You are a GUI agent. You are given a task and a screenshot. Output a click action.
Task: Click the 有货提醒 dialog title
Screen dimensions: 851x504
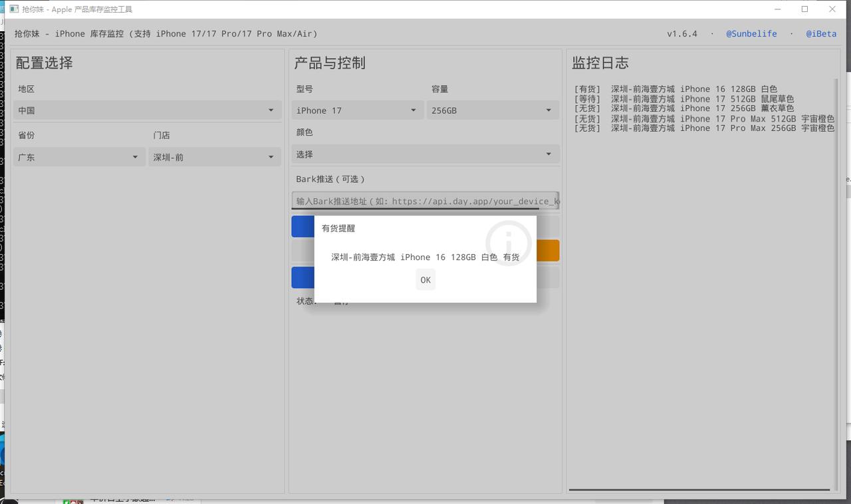pos(338,228)
